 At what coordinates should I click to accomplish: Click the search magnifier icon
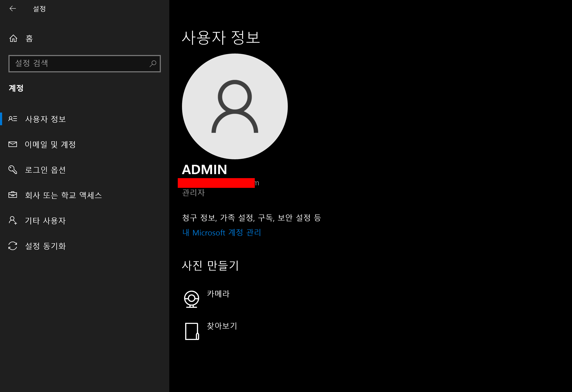pos(153,63)
